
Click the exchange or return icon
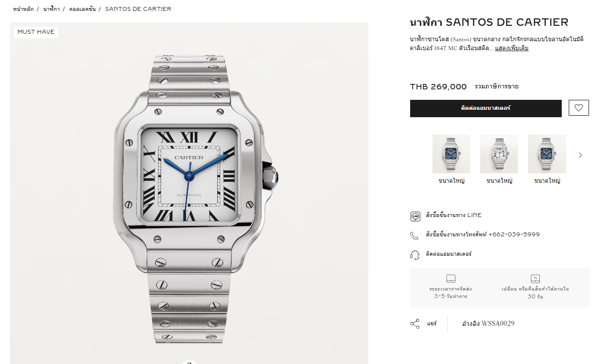[x=535, y=279]
